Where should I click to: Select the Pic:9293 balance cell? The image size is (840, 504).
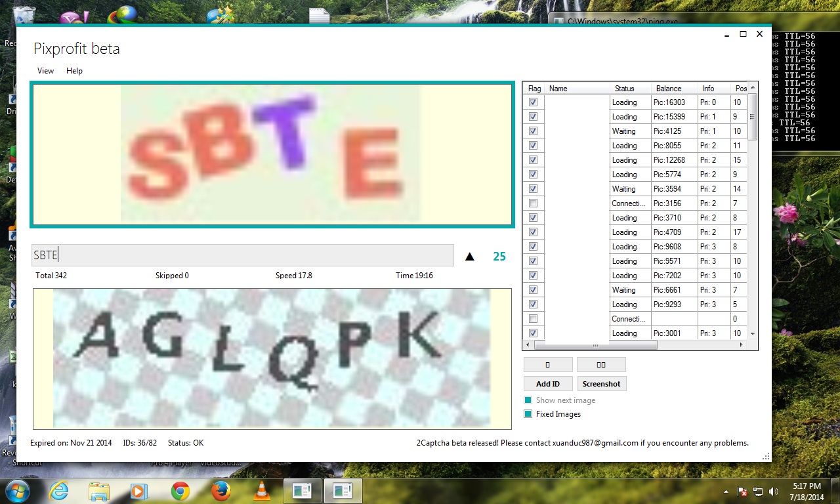[x=675, y=304]
